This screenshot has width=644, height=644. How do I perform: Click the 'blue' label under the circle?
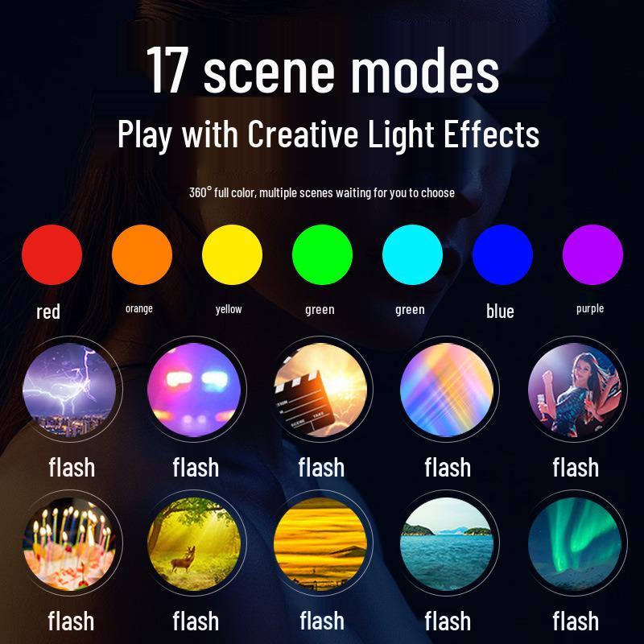500,311
